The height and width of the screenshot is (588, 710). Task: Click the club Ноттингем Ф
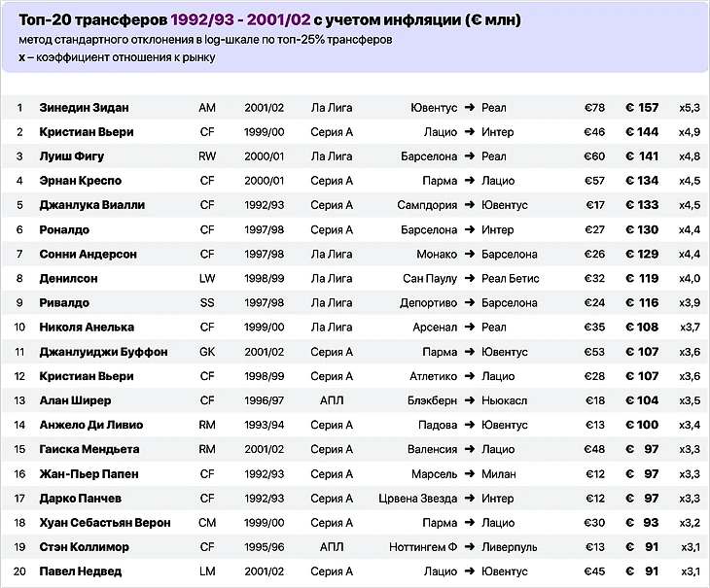pos(423,547)
